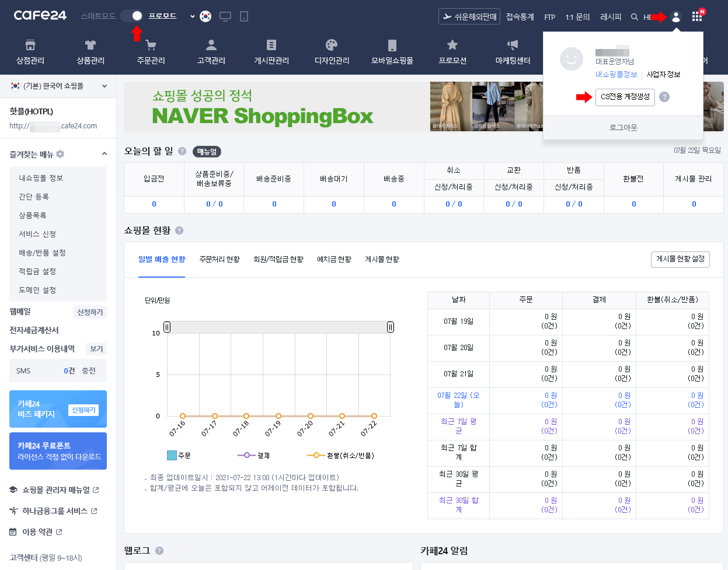728x570 pixels.
Task: Open the 모바일쇼핑몰 menu
Action: 392,52
